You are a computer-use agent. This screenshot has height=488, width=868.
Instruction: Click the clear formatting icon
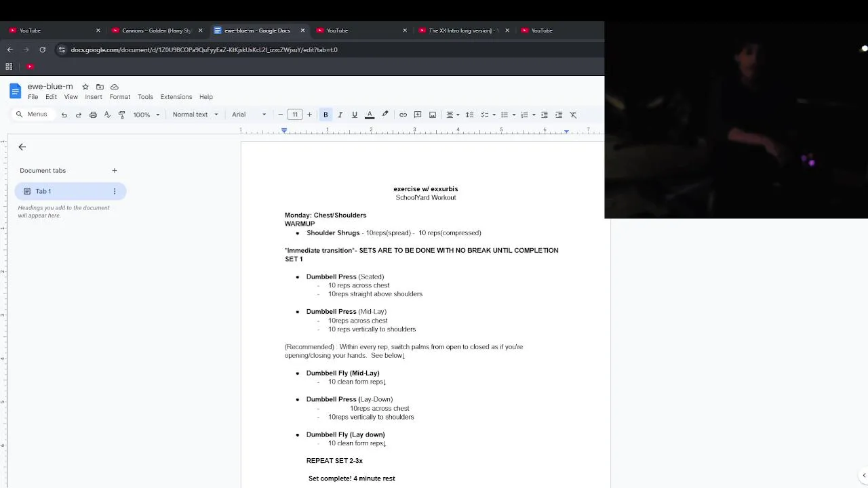(573, 115)
